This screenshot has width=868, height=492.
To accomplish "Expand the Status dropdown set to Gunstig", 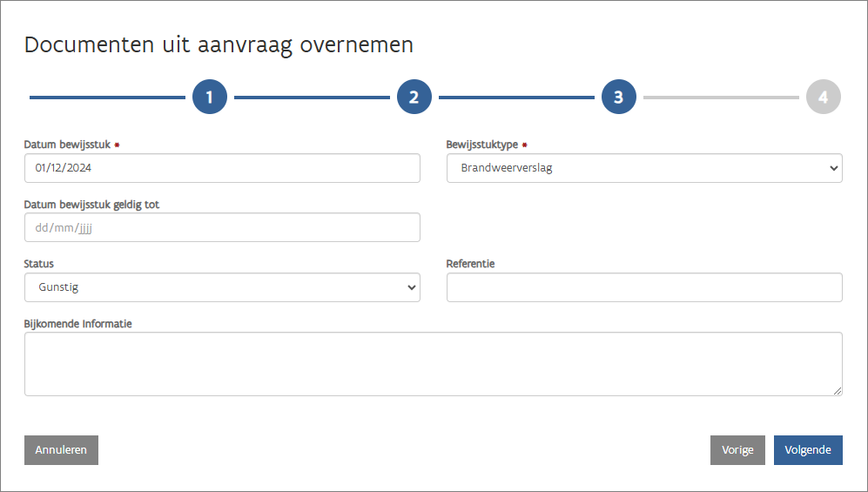I will tap(222, 287).
